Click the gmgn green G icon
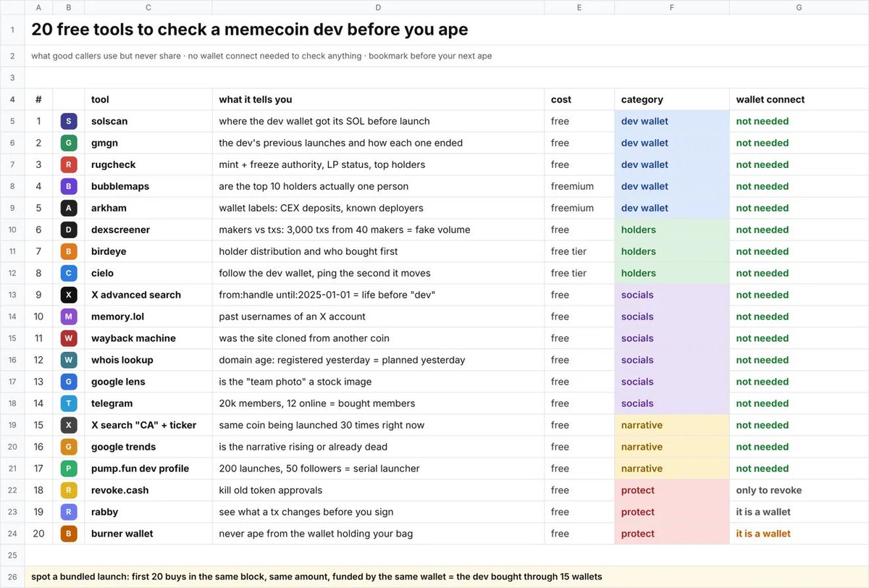 69,143
